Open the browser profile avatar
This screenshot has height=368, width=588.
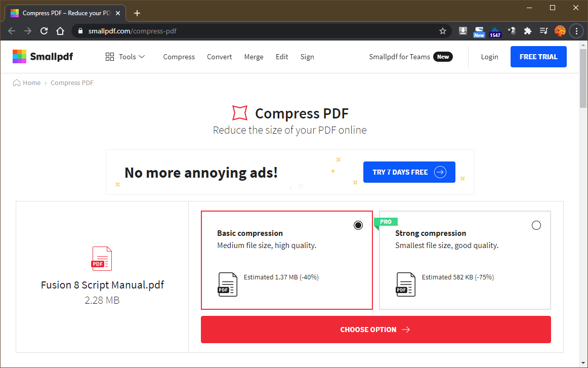coord(560,31)
